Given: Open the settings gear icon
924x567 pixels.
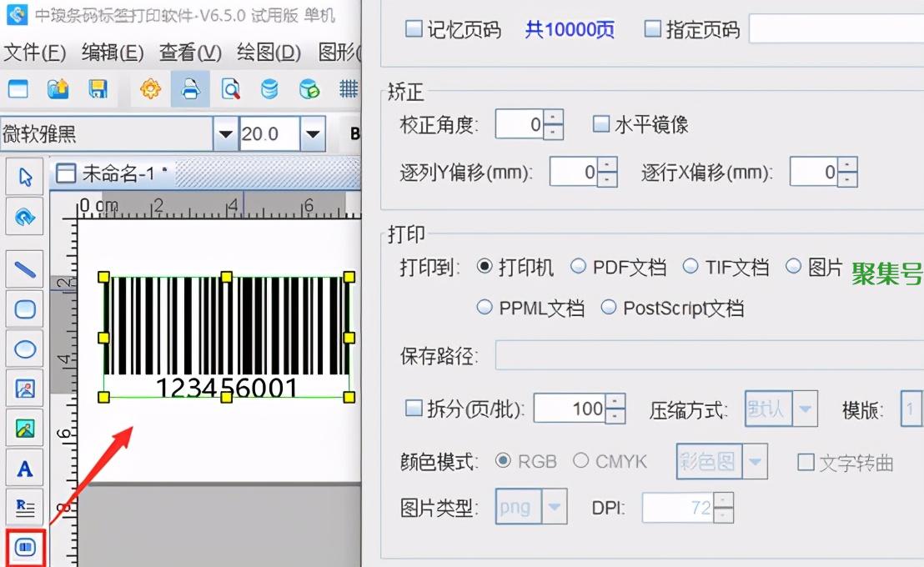Looking at the screenshot, I should pyautogui.click(x=150, y=89).
